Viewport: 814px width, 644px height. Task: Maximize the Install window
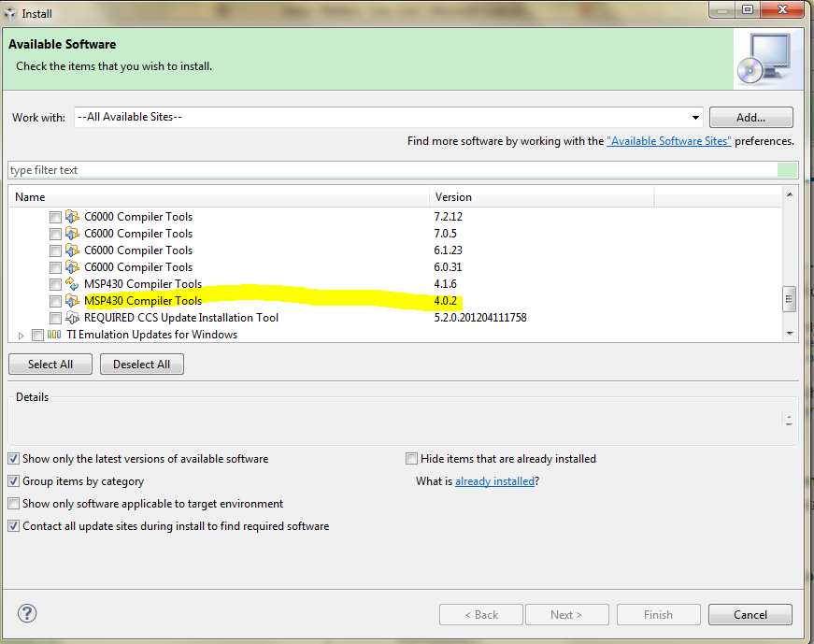(748, 10)
